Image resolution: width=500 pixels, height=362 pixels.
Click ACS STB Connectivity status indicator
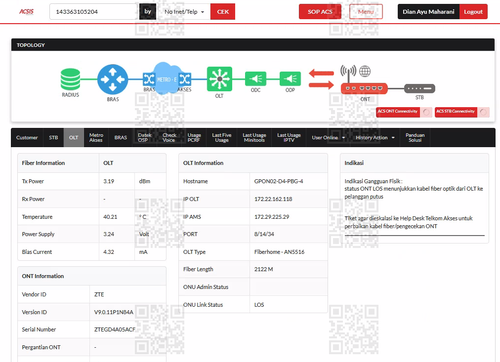[x=484, y=112]
